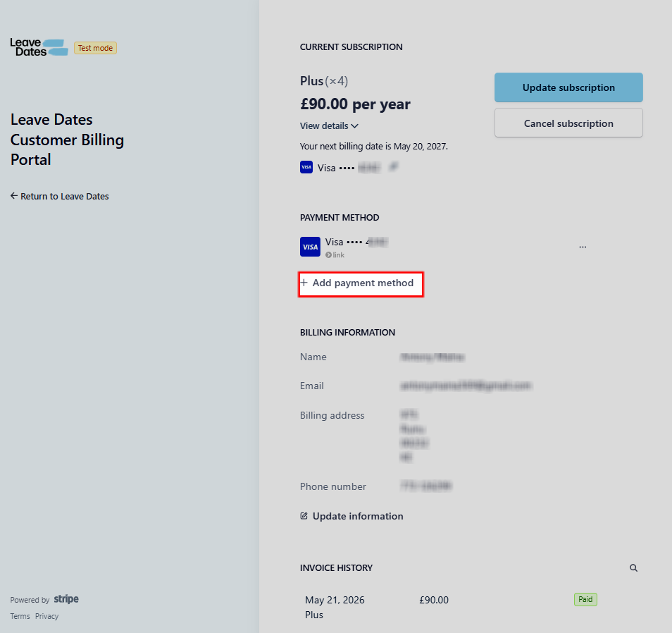Click the back arrow beside Return to Leave Dates
The image size is (672, 633).
click(14, 196)
